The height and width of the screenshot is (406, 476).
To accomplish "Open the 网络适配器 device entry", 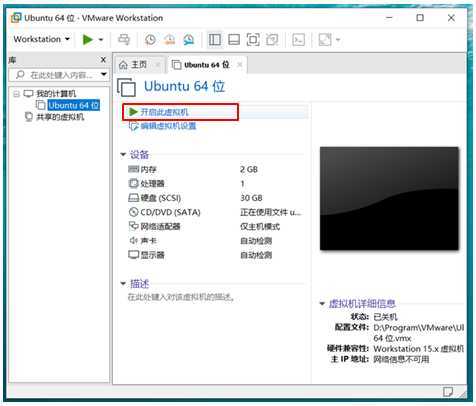I will tap(160, 227).
